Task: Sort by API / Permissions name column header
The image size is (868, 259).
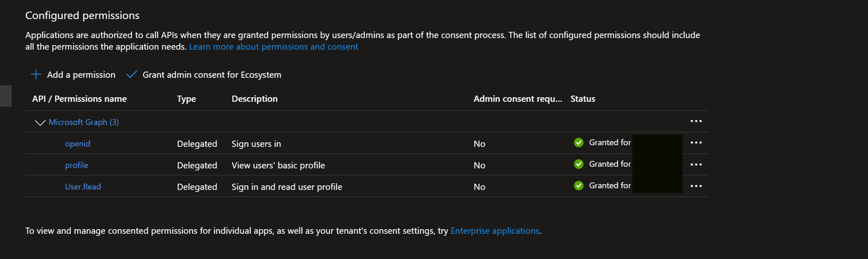Action: tap(80, 99)
